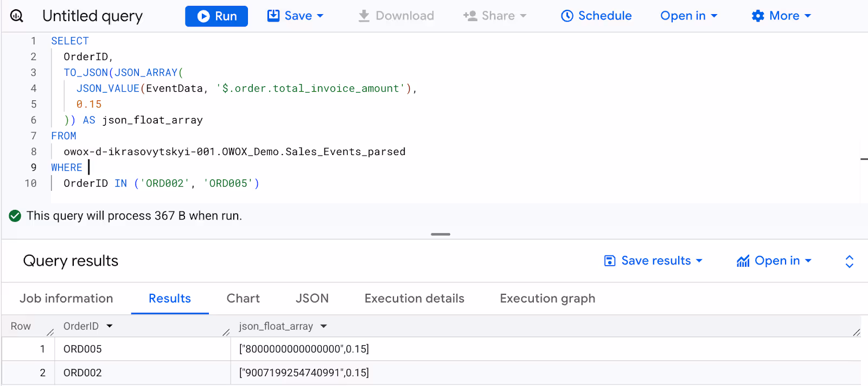This screenshot has width=868, height=386.
Task: Open the Schedule option
Action: click(x=596, y=16)
